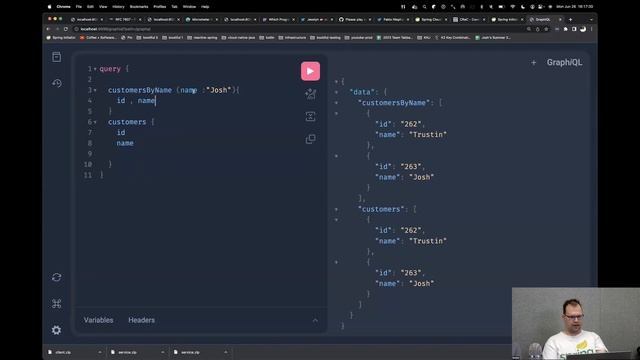Open the Profiles menu

[160, 7]
